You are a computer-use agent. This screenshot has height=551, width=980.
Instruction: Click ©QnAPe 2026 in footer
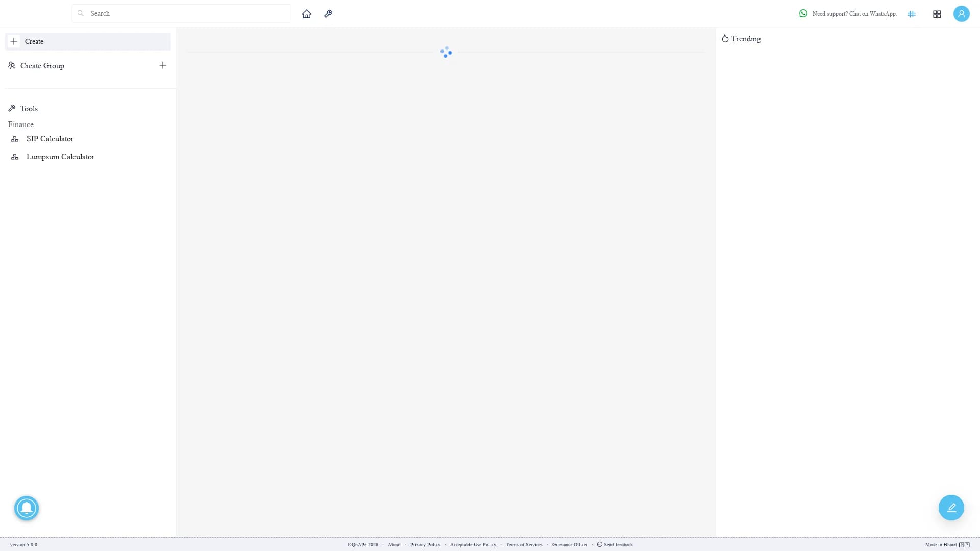363,545
